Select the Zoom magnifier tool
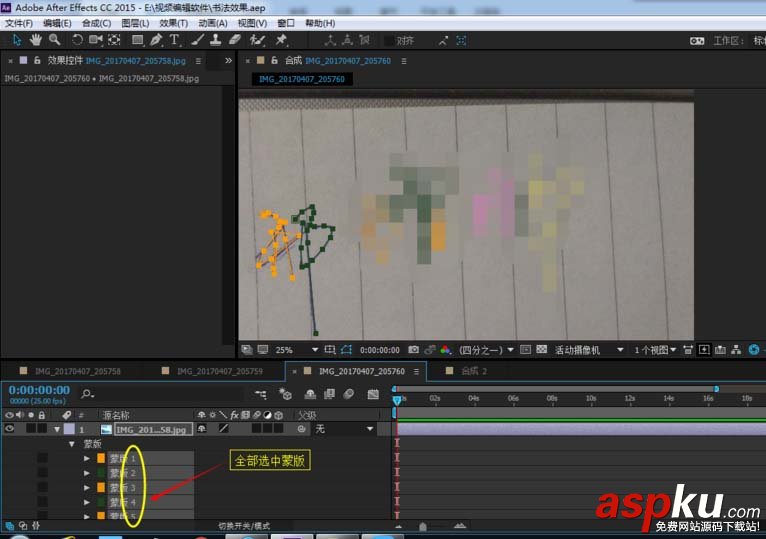This screenshot has height=539, width=766. (54, 40)
